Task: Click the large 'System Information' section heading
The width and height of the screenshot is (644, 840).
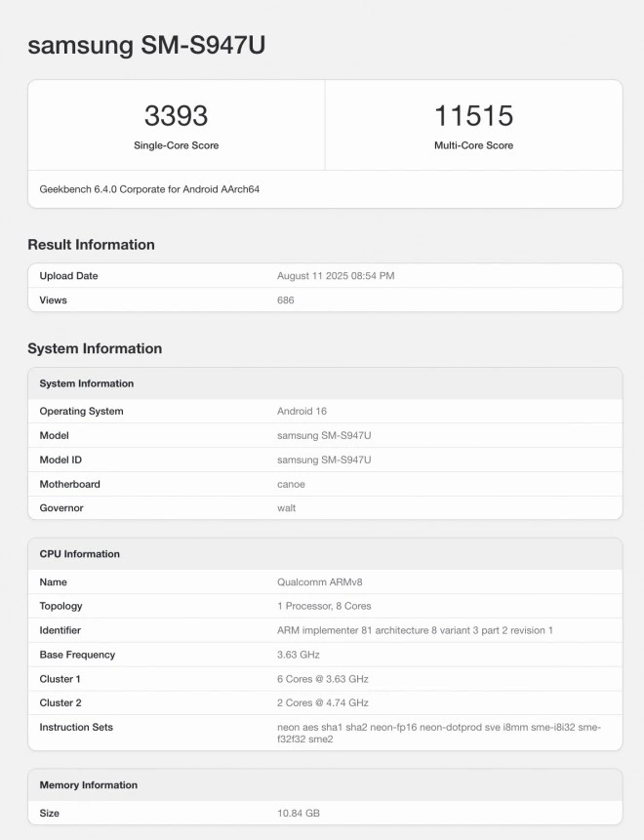Action: click(x=95, y=348)
